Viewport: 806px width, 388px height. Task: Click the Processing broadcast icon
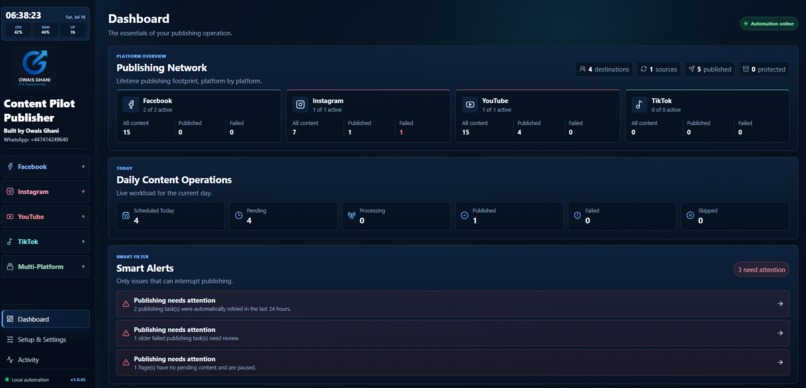(x=352, y=216)
